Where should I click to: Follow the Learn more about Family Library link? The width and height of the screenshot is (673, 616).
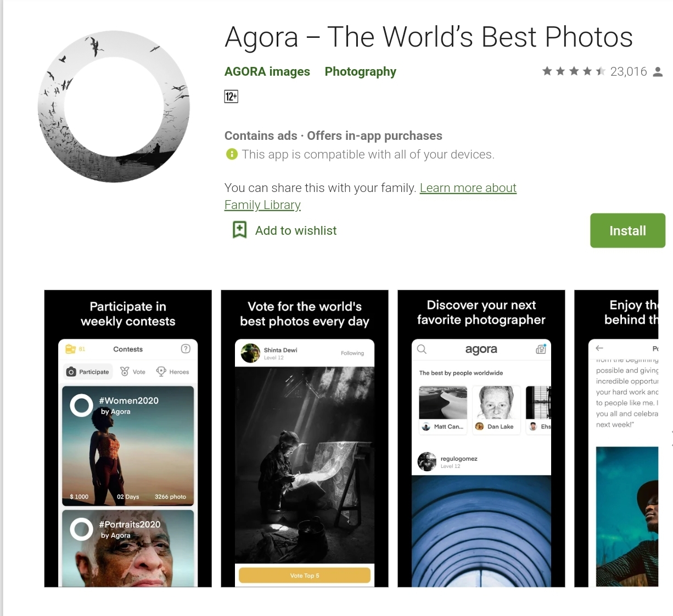point(371,196)
